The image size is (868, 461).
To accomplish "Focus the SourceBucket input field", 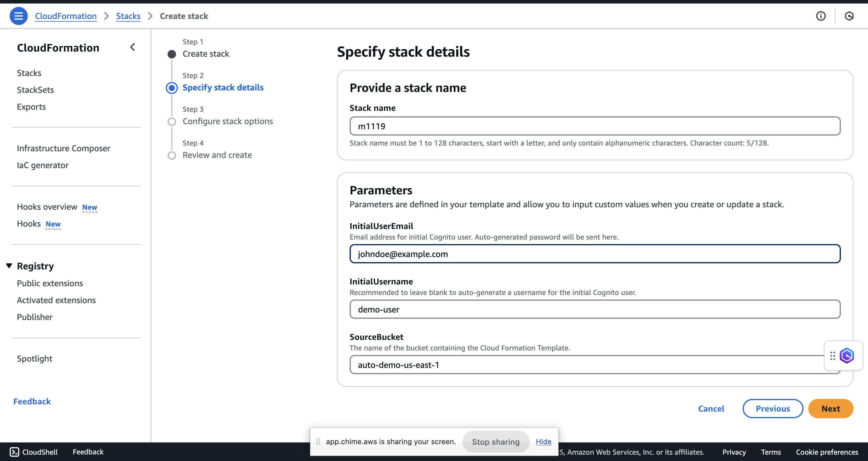I will point(595,365).
